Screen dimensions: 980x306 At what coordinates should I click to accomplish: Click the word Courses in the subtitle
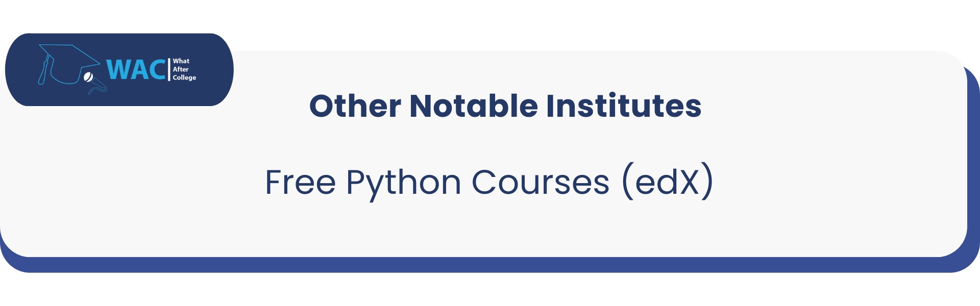click(541, 182)
